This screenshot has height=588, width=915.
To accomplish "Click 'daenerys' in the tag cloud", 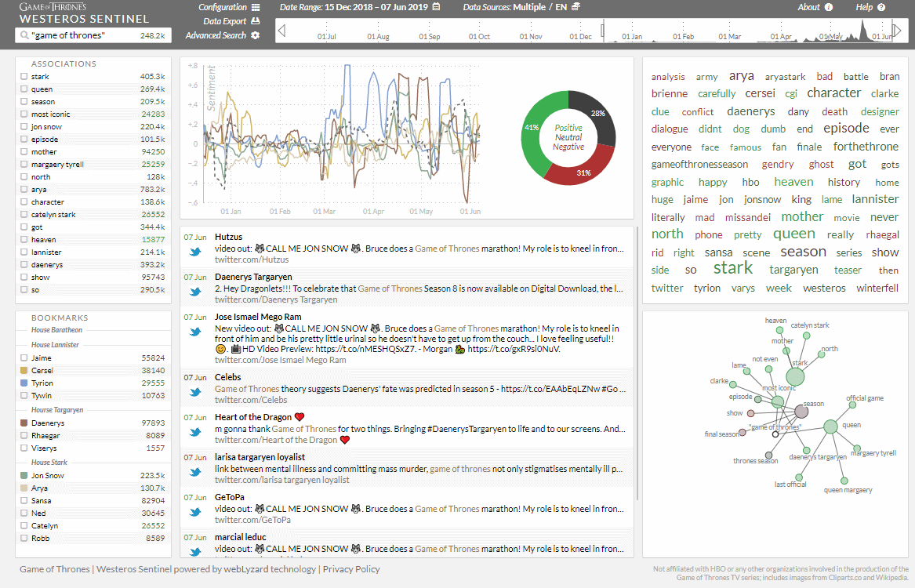I will 751,111.
